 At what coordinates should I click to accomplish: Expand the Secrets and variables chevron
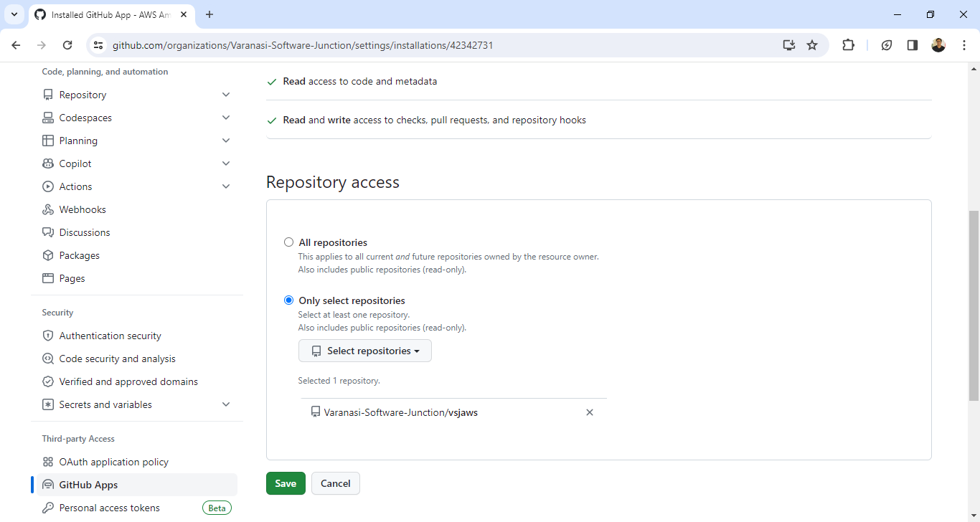point(226,404)
